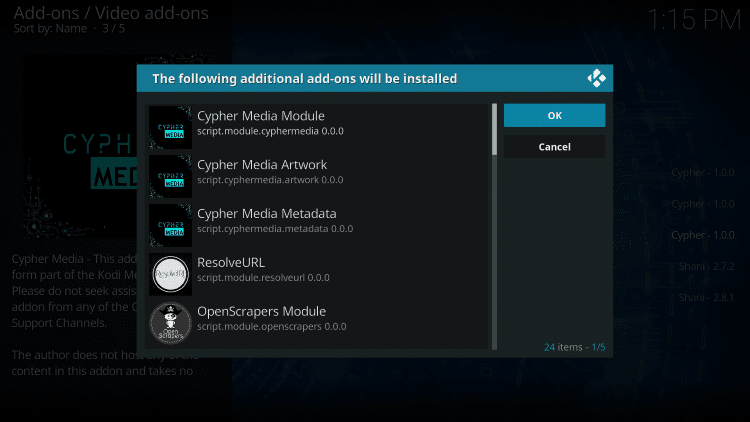Click script.cyphermedia.artwork 0.0.0 text
The height and width of the screenshot is (422, 750).
tap(270, 180)
